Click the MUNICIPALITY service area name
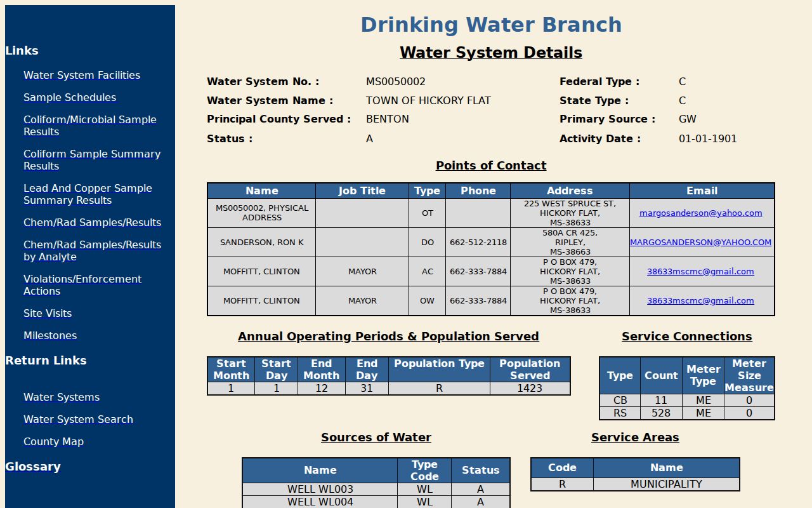 point(666,484)
